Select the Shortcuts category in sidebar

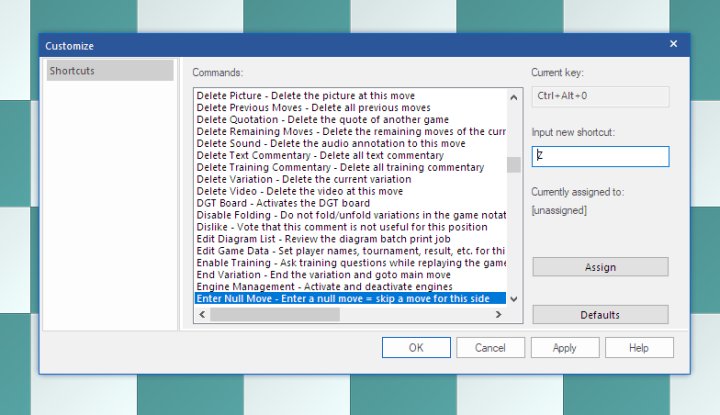point(110,71)
